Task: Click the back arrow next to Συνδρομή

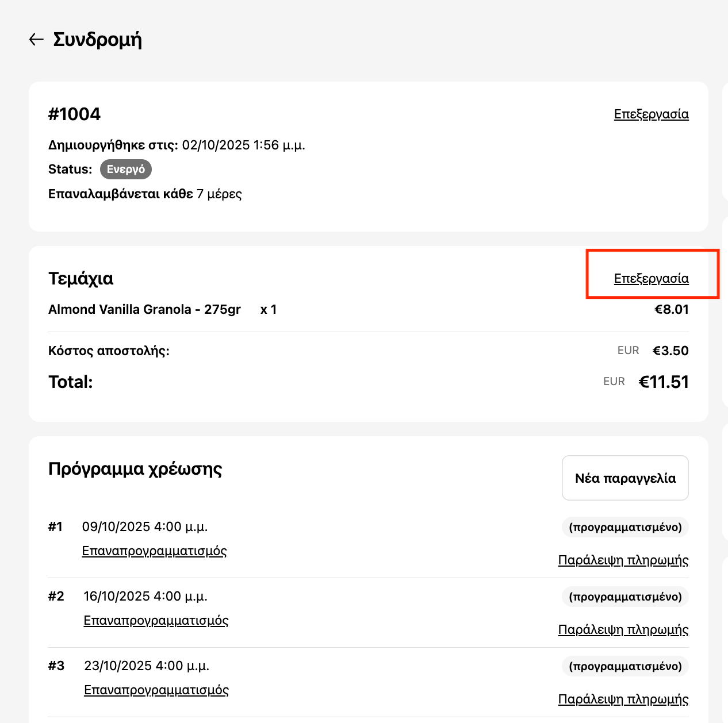Action: (x=36, y=39)
